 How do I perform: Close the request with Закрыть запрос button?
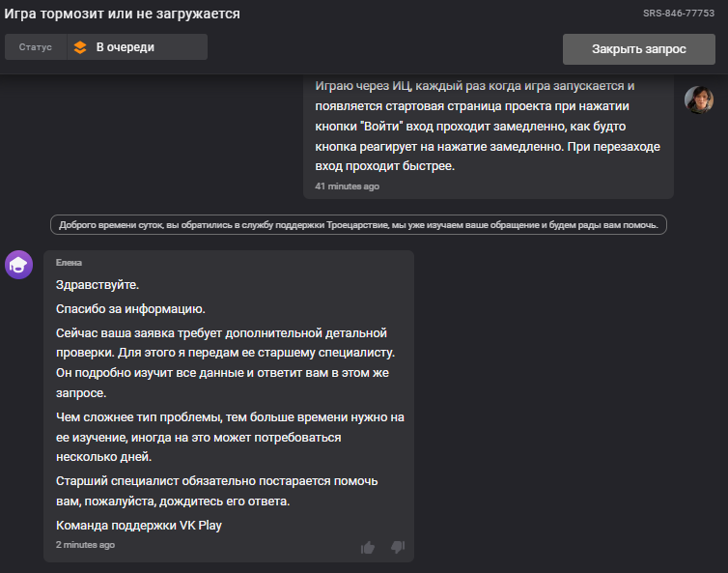639,49
